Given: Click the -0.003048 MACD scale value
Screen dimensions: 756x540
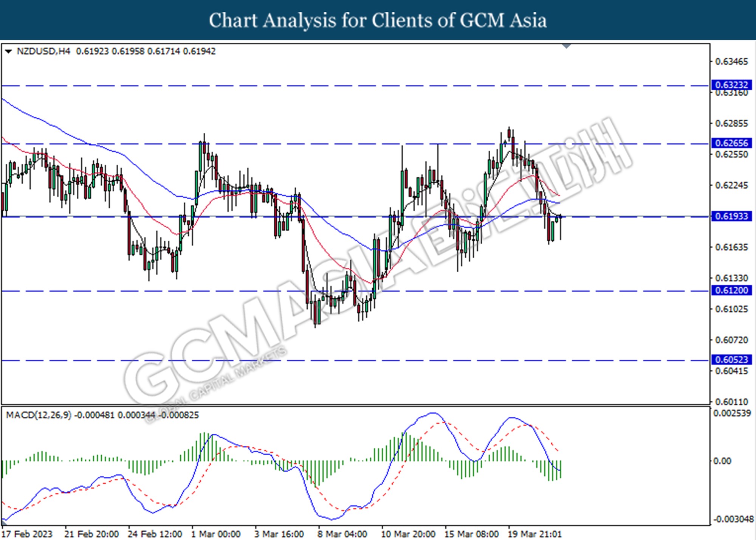Looking at the screenshot, I should 733,519.
